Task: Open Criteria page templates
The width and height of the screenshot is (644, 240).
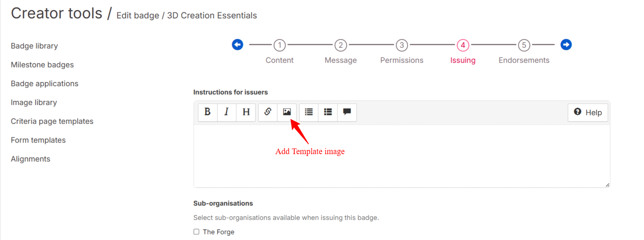Action: (x=52, y=121)
